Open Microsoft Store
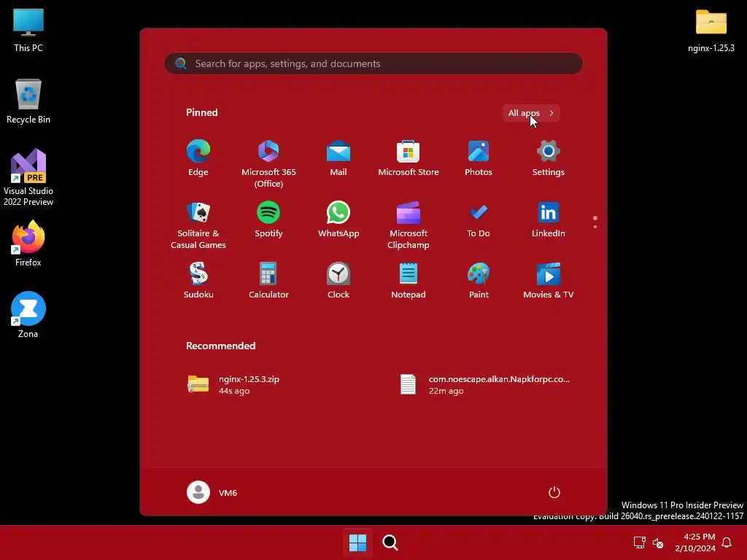 click(409, 158)
